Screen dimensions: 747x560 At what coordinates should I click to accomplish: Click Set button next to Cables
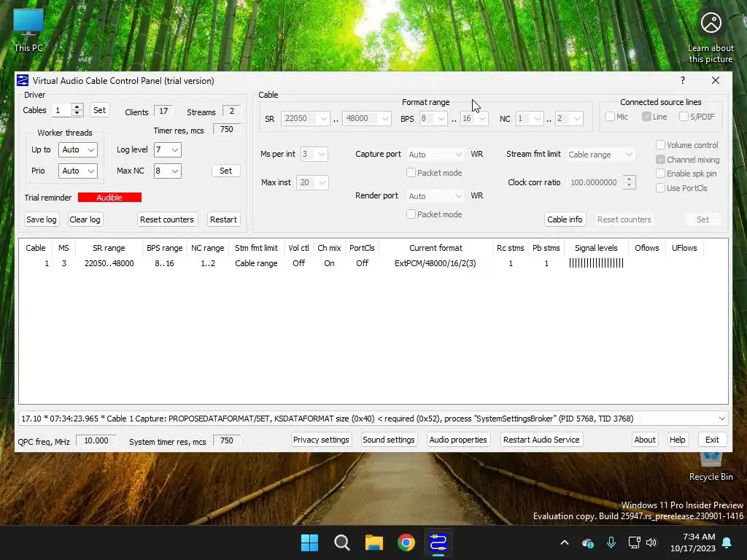[99, 110]
